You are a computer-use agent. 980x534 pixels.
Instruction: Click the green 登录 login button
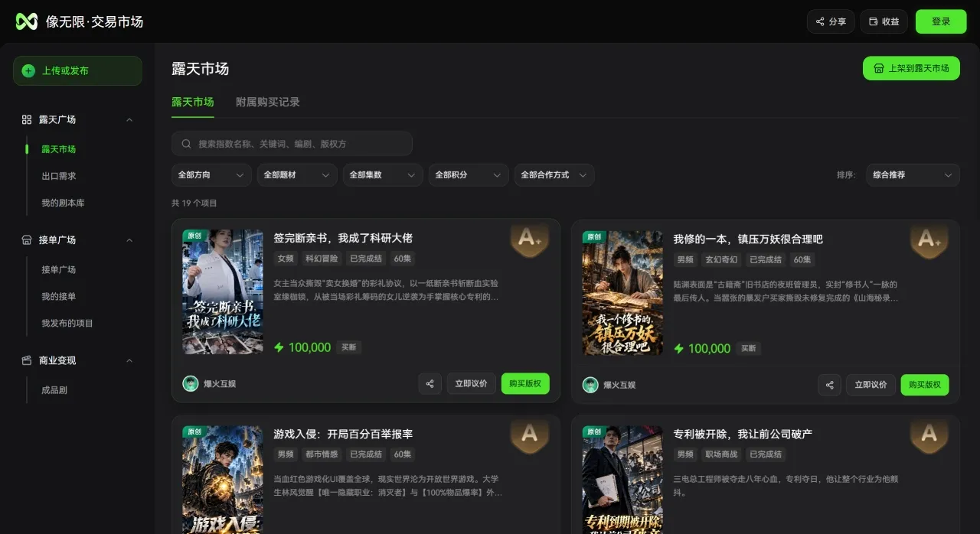941,21
